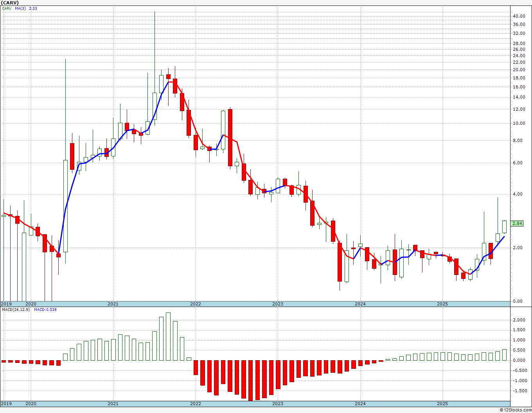The width and height of the screenshot is (532, 413).
Task: Click the (CARV) chart title
Action: [9, 3]
